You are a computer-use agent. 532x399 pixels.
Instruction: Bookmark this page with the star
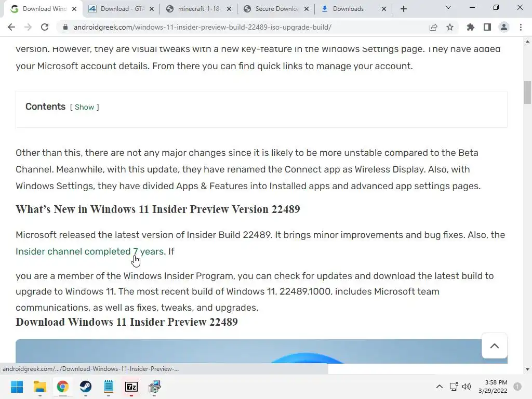point(450,27)
